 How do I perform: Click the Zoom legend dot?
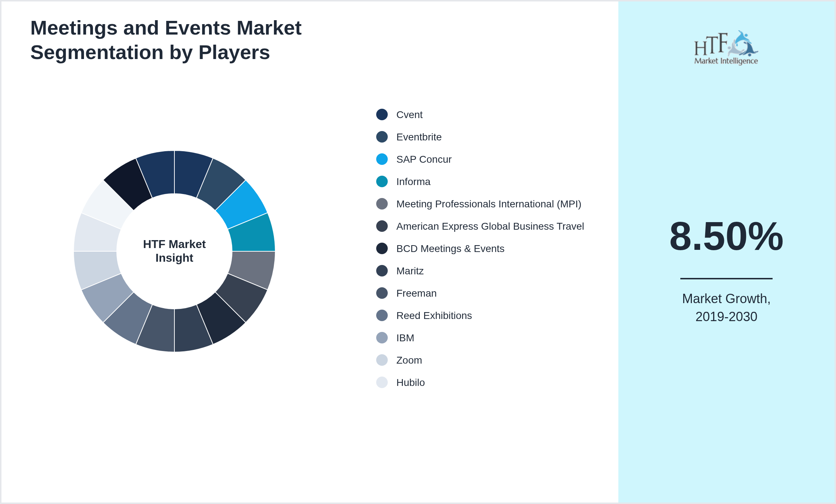(x=382, y=360)
